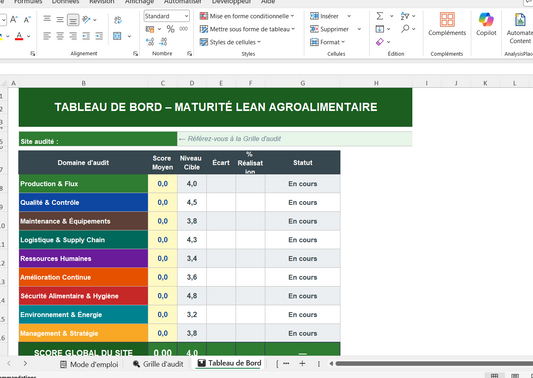
Task: Switch to Grille d'audit sheet
Action: (x=158, y=364)
